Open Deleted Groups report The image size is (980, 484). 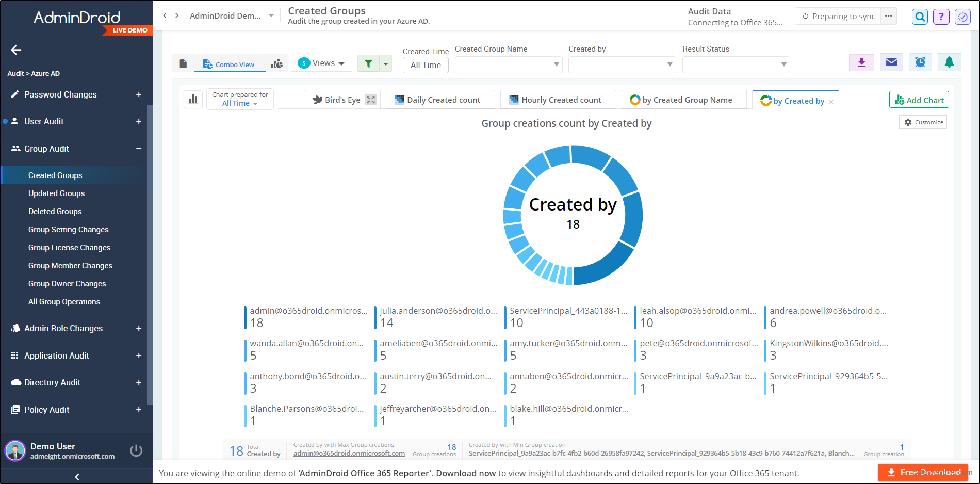coord(55,212)
